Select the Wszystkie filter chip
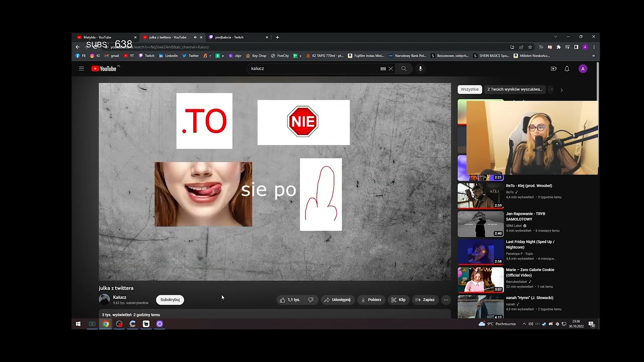The height and width of the screenshot is (362, 644). coord(470,89)
